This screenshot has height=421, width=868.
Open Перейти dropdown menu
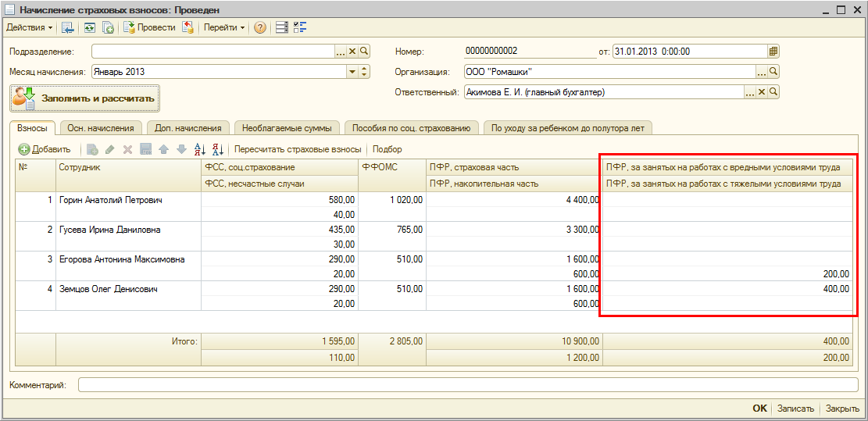point(225,27)
